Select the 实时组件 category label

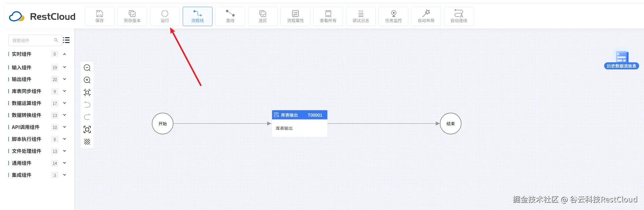pos(21,54)
